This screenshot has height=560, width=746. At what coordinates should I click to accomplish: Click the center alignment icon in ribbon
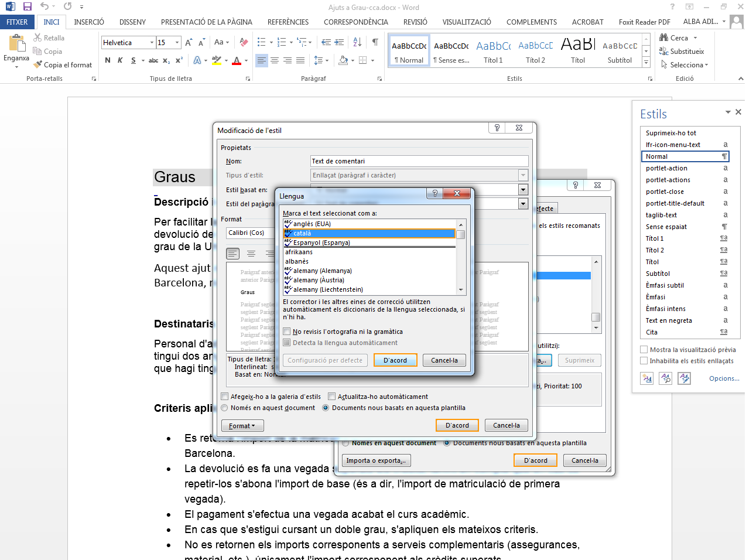[x=275, y=60]
